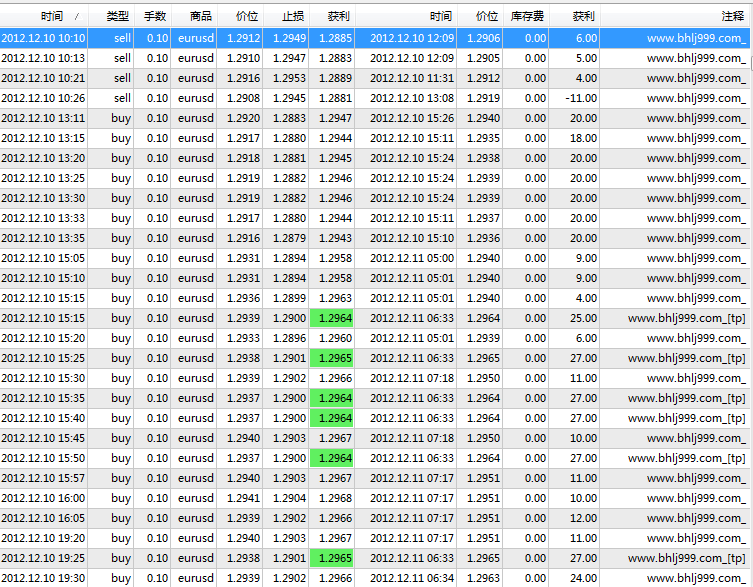The height and width of the screenshot is (587, 753).
Task: Select open time 2012.12.10 13:33
Action: coord(43,218)
